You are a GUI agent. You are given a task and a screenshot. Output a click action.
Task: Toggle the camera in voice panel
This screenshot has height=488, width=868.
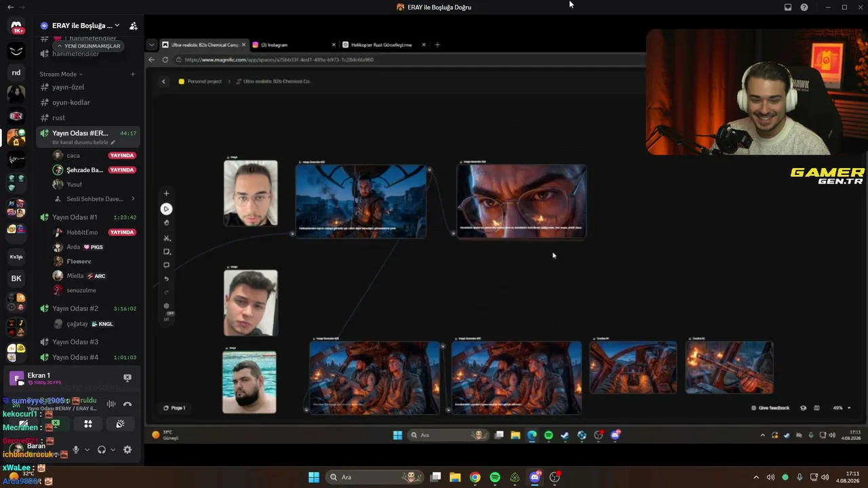23,424
